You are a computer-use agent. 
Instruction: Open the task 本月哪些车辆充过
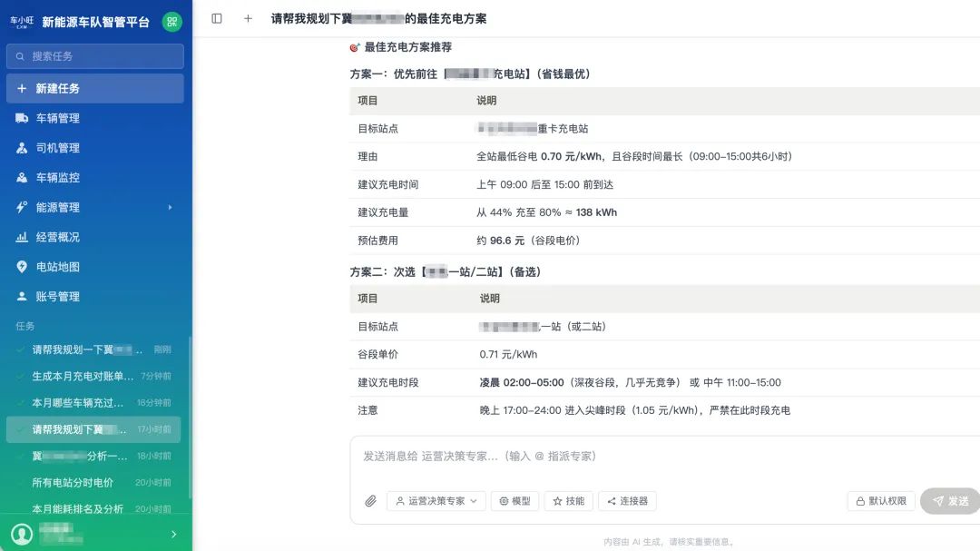[95, 403]
